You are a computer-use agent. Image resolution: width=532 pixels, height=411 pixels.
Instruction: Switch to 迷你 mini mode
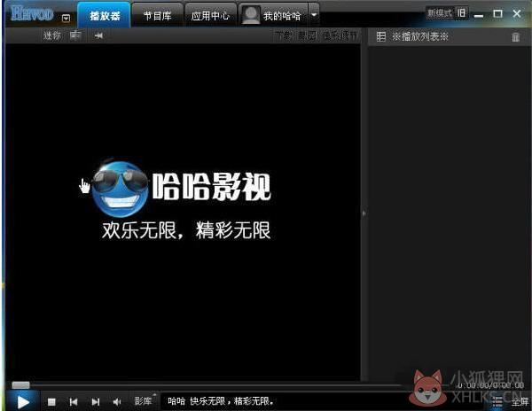coord(52,35)
